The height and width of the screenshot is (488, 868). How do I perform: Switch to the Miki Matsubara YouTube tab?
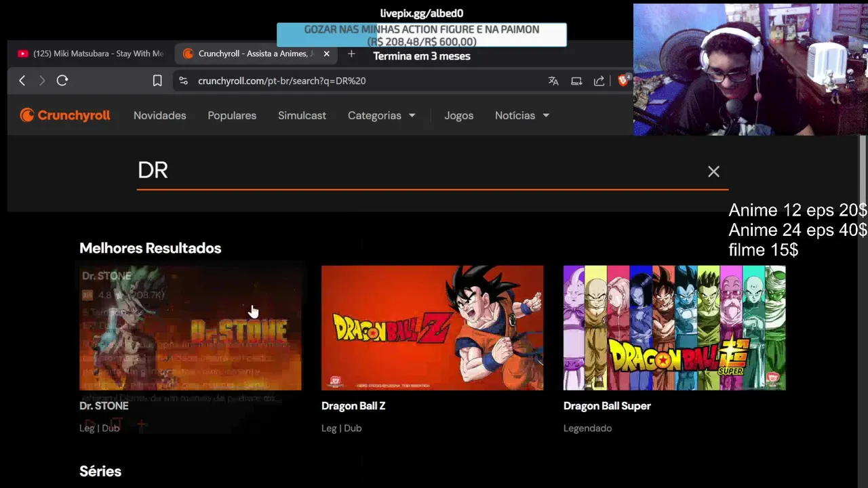pyautogui.click(x=91, y=54)
